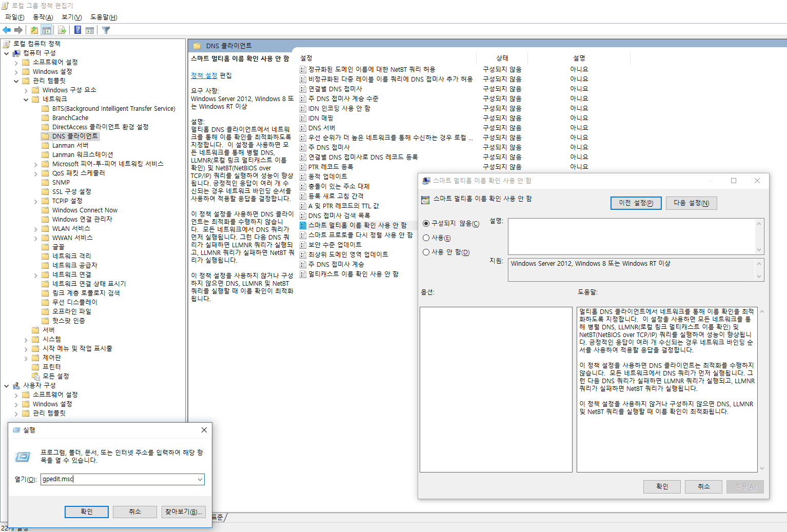Click the '다음 설정' button
Image resolution: width=787 pixels, height=532 pixels.
tap(691, 203)
